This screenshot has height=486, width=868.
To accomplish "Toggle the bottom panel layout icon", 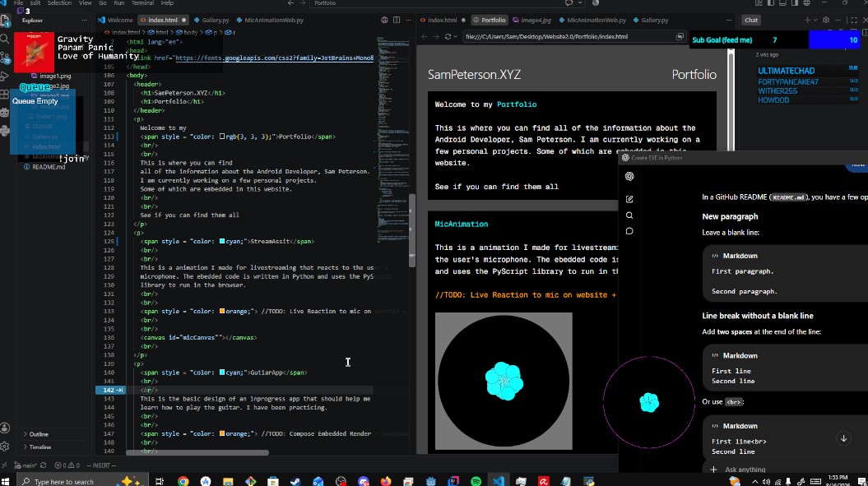I will 782,2.
